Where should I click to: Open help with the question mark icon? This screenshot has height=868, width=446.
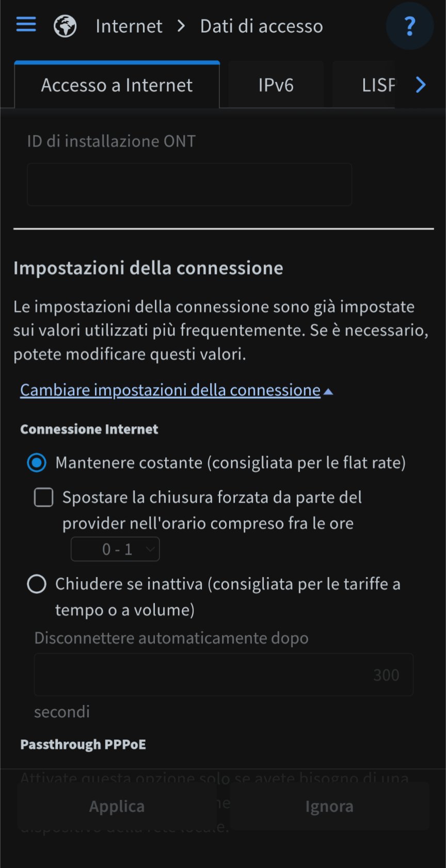tap(410, 26)
